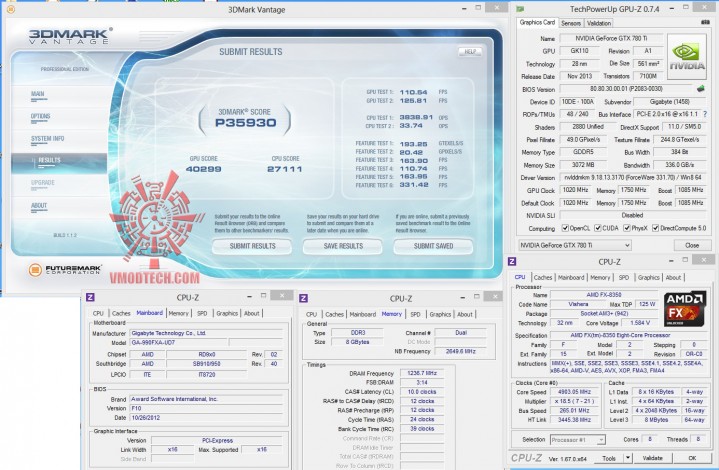Click the Z icon of CPU-Z CPU window
Viewport: 719px width, 470px height.
[512, 261]
